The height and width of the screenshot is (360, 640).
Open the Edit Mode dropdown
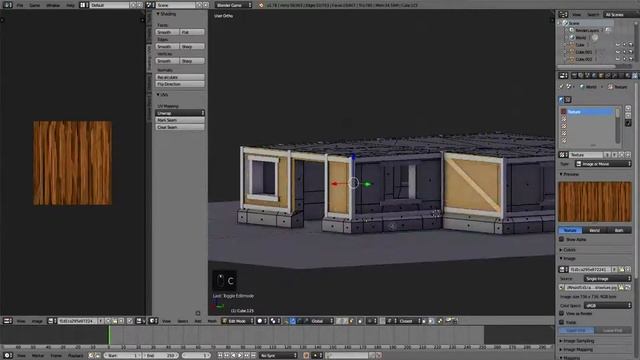238,321
